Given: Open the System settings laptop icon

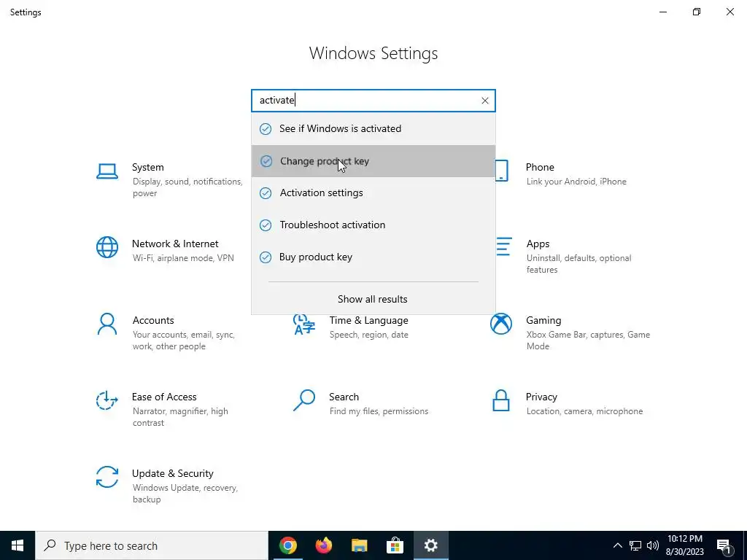Looking at the screenshot, I should [107, 171].
